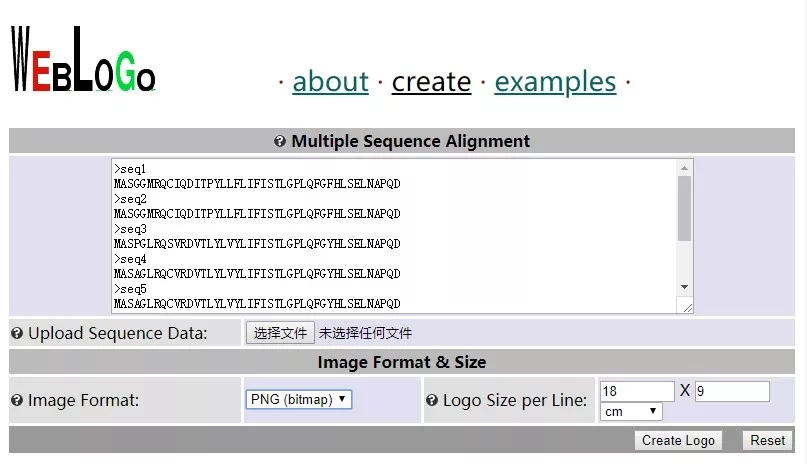807x464 pixels.
Task: Click the >seq1 header line
Action: (130, 169)
